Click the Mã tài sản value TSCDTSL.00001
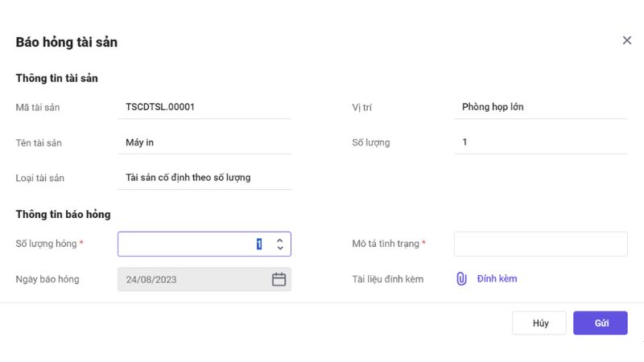The height and width of the screenshot is (362, 644). click(160, 106)
